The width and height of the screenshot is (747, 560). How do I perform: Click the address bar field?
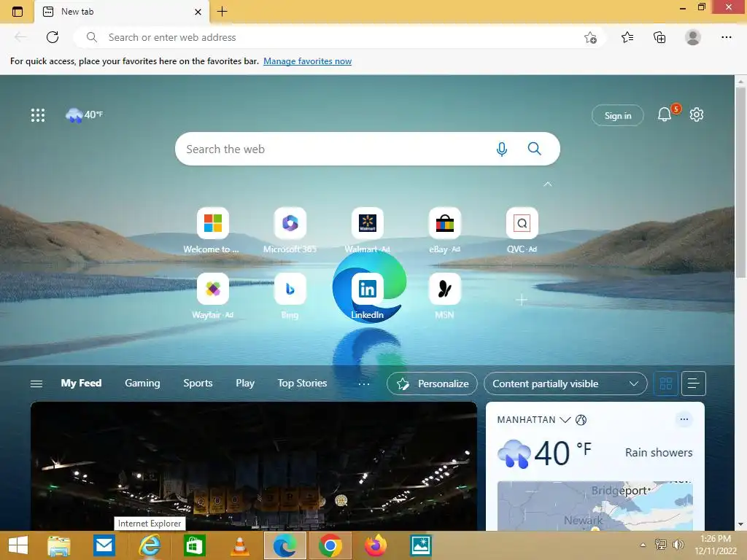[340, 37]
